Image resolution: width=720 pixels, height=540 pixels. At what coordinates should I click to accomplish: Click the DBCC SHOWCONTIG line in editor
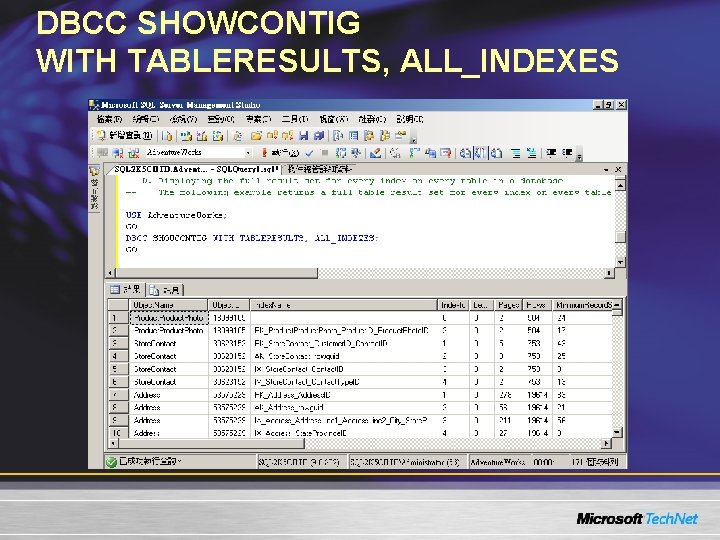pyautogui.click(x=252, y=238)
